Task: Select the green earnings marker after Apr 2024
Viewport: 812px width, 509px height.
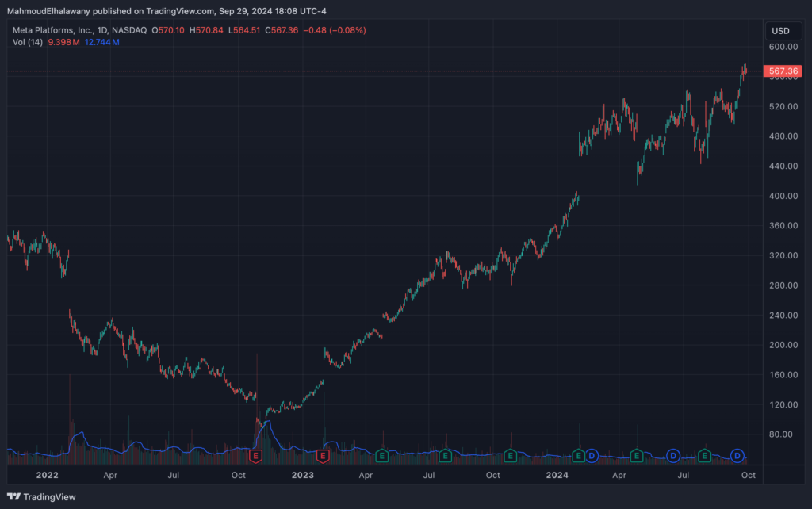Action: point(637,456)
